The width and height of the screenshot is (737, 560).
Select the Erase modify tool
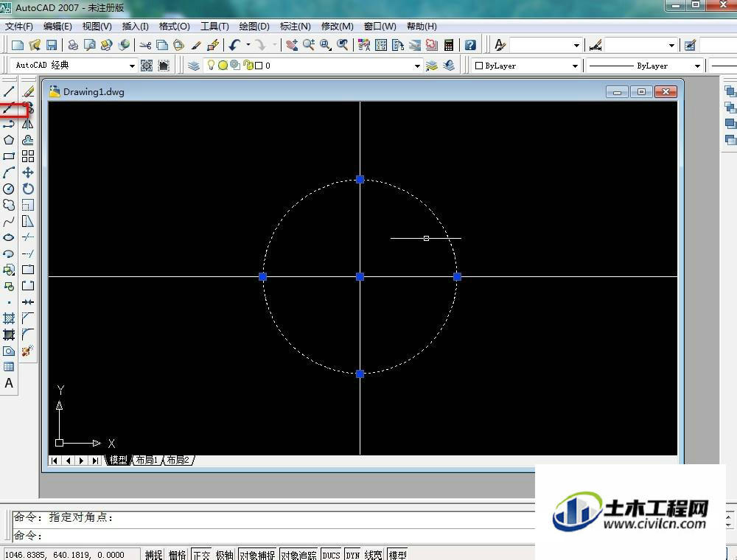(x=28, y=91)
